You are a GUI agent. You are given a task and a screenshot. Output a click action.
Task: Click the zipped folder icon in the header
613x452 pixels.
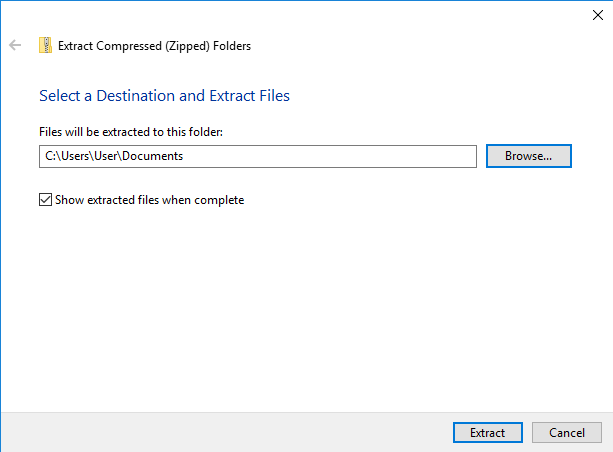(x=45, y=45)
